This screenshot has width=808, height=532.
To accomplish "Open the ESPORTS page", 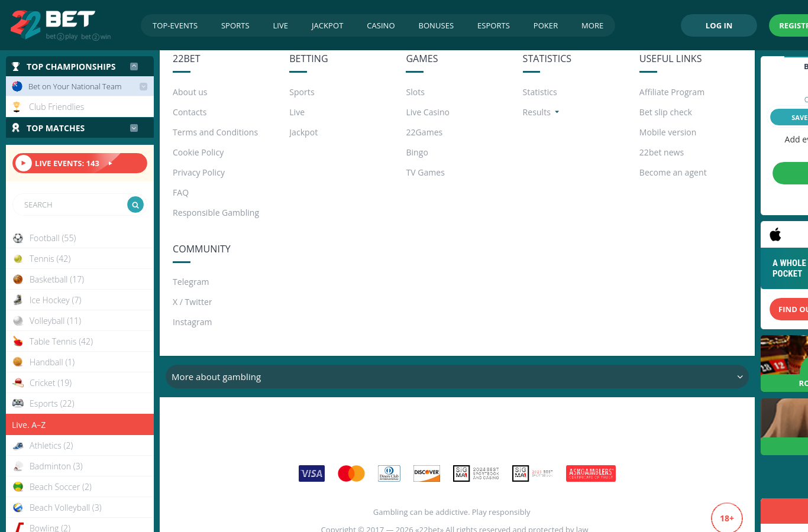I will click(493, 25).
